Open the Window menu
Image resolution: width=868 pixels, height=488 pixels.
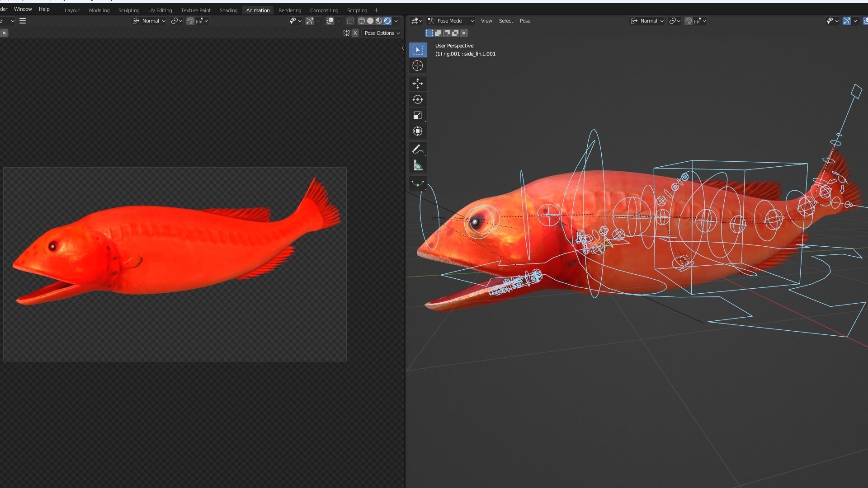tap(23, 9)
